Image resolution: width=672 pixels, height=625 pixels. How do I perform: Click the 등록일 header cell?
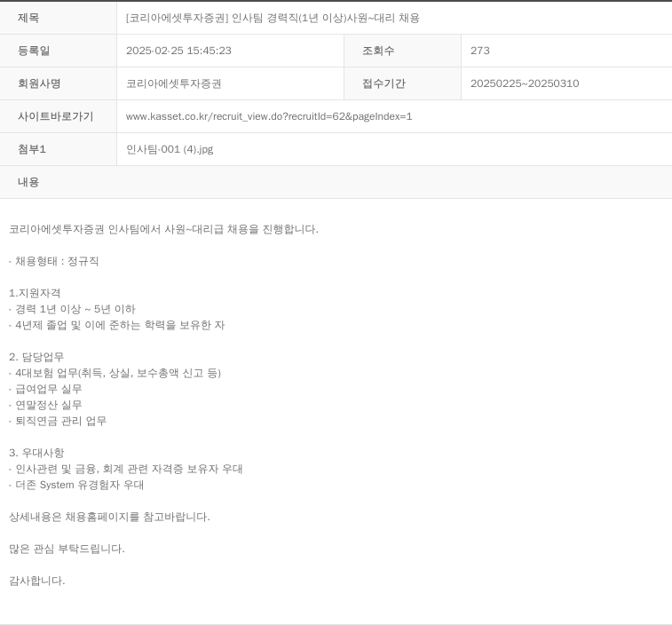pos(59,51)
